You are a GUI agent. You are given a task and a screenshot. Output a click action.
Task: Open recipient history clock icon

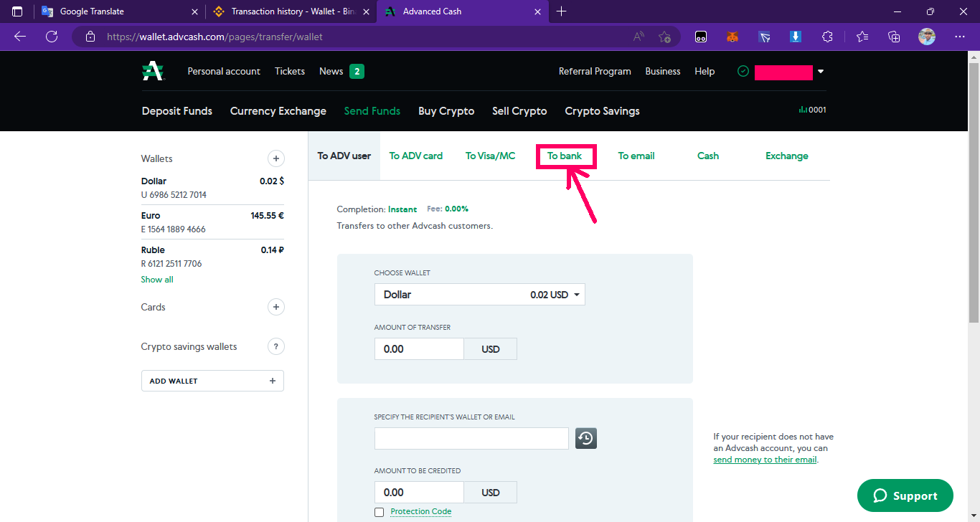[586, 438]
